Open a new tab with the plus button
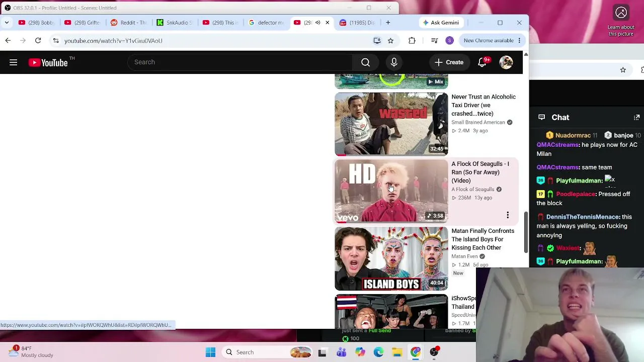 (388, 23)
